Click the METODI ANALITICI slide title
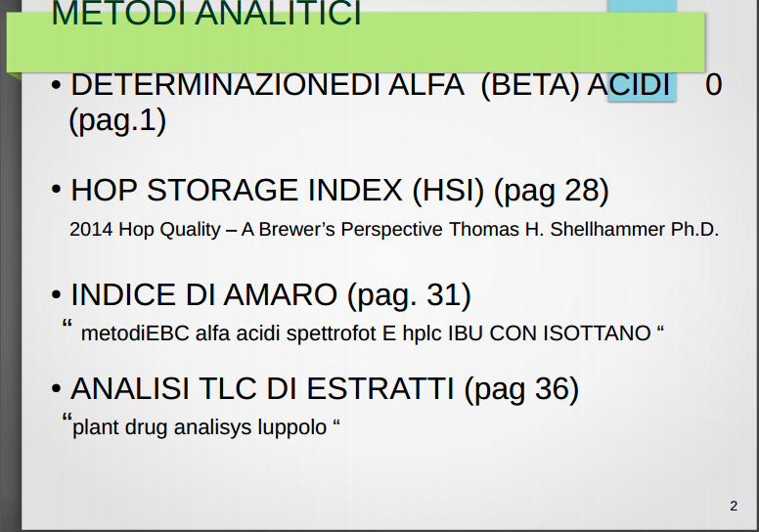 (x=206, y=13)
